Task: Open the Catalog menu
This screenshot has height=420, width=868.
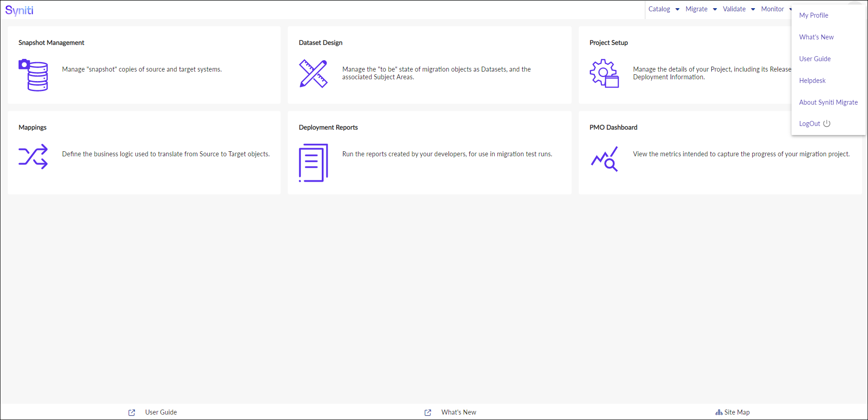Action: coord(659,9)
